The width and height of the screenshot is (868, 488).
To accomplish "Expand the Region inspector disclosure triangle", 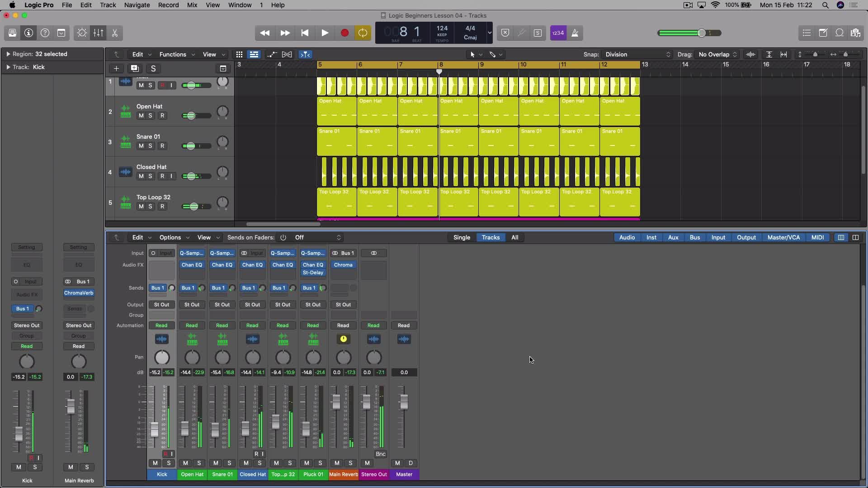I will tap(8, 54).
